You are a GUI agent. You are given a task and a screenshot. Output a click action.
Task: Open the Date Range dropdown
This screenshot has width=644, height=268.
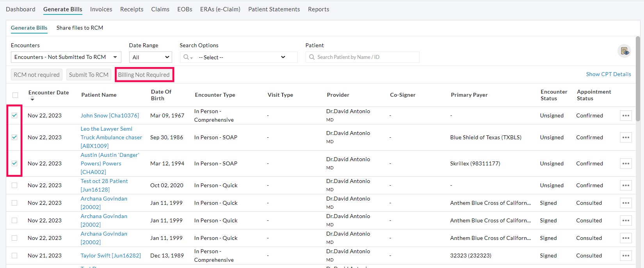point(150,57)
